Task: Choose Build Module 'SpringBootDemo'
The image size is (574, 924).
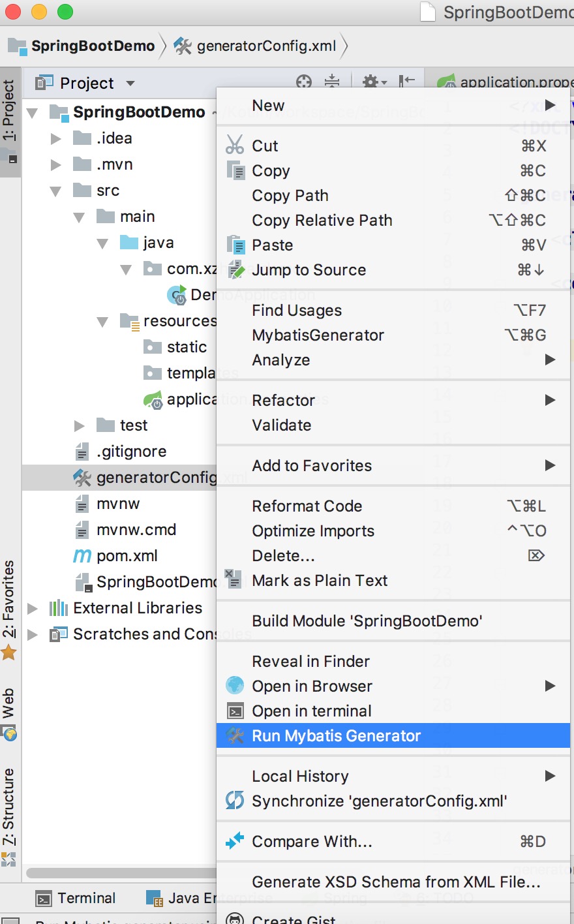Action: 393,621
